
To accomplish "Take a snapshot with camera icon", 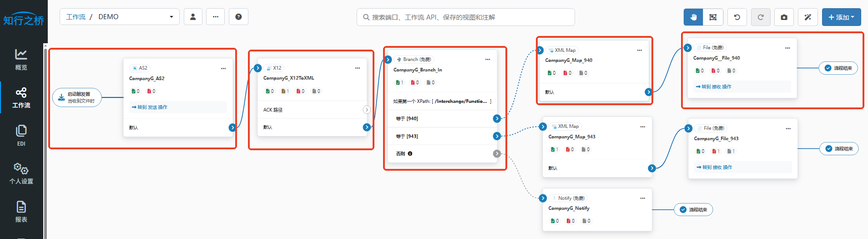I will coord(784,17).
